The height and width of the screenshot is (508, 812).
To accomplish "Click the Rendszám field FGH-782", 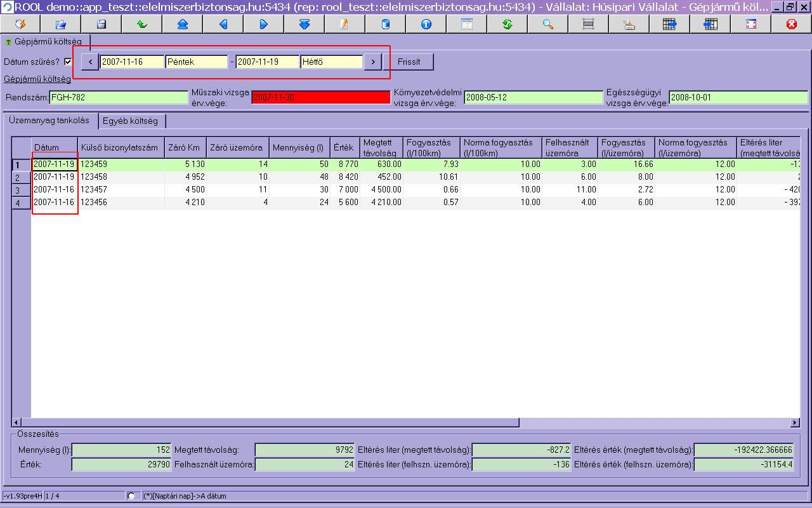I will point(119,98).
